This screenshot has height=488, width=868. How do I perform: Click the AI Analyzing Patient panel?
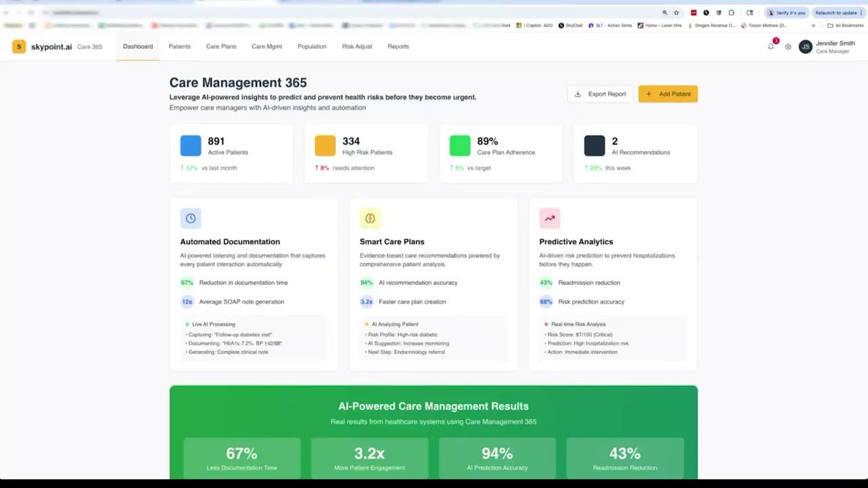[433, 338]
